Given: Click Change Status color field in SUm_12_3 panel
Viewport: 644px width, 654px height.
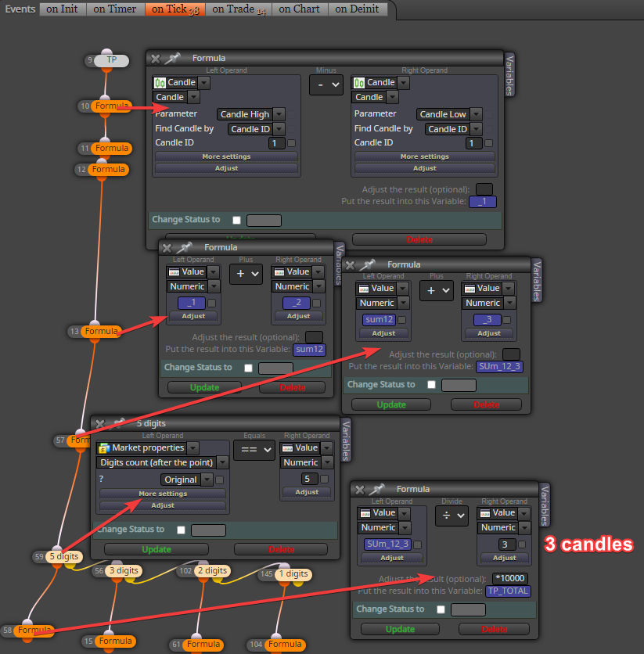Looking at the screenshot, I should (459, 386).
